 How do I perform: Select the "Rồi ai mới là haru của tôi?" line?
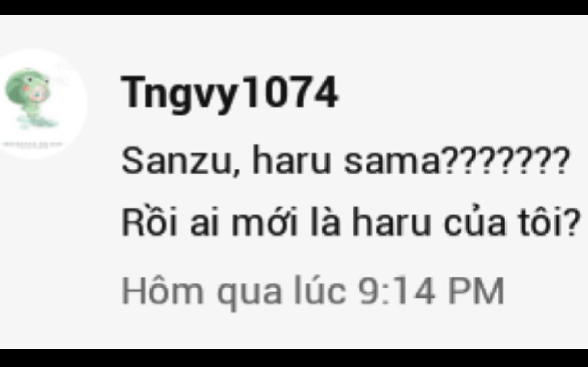point(351,221)
